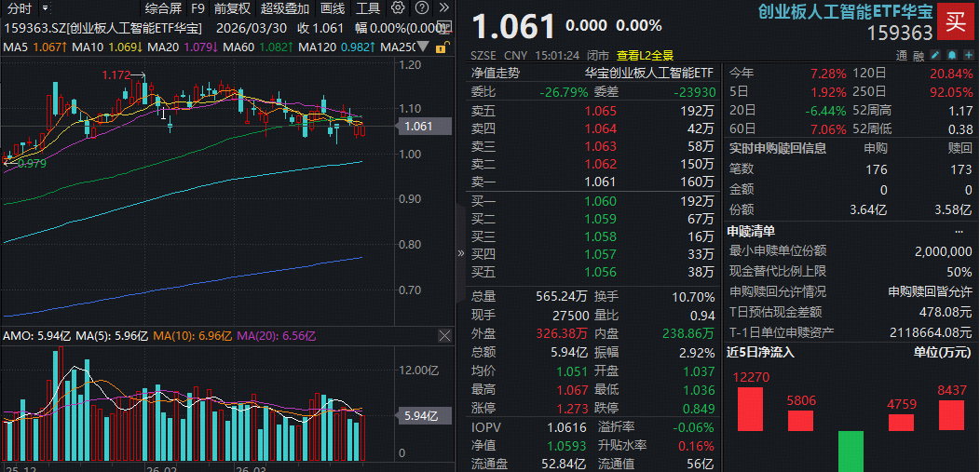Open 查看L2全景 link
Screen dimensions: 980x472
[645, 55]
